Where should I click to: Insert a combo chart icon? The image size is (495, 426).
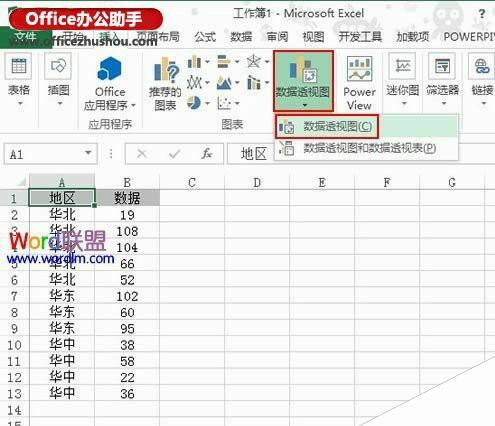click(254, 82)
